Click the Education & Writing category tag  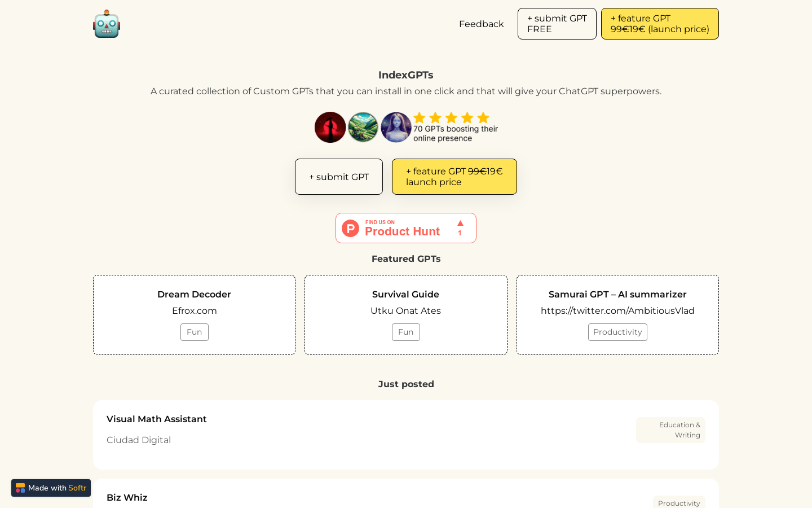[671, 430]
